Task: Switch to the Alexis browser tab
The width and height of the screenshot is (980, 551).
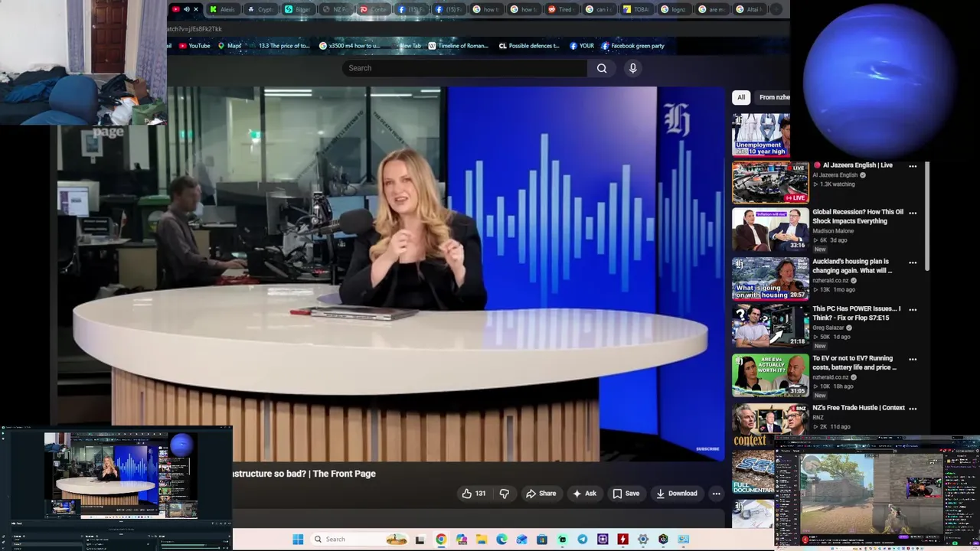Action: coord(224,9)
